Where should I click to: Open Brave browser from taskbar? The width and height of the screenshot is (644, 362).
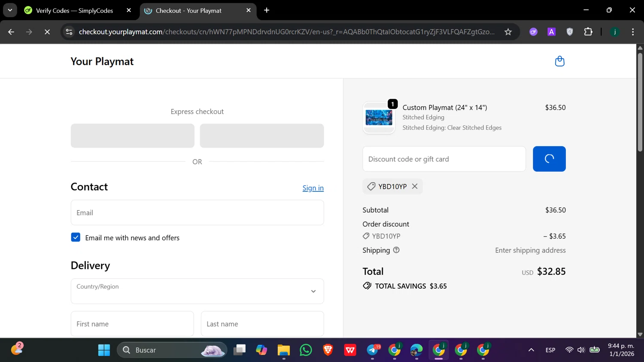click(328, 350)
